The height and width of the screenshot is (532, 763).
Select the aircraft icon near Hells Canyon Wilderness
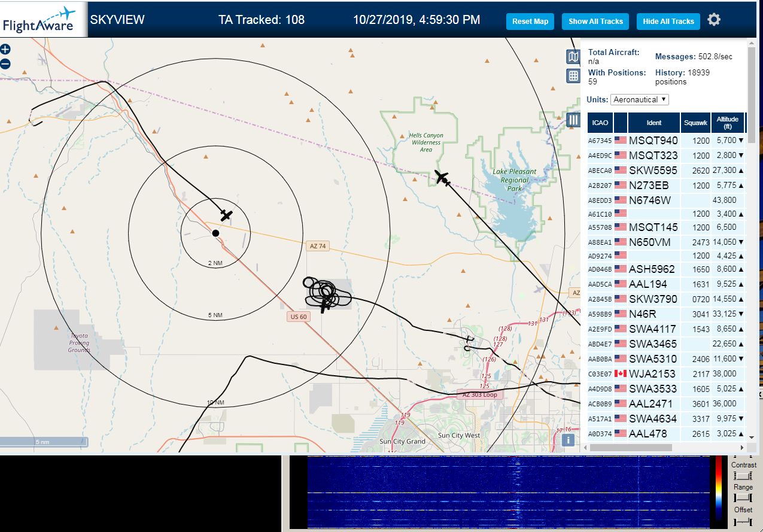(x=443, y=178)
